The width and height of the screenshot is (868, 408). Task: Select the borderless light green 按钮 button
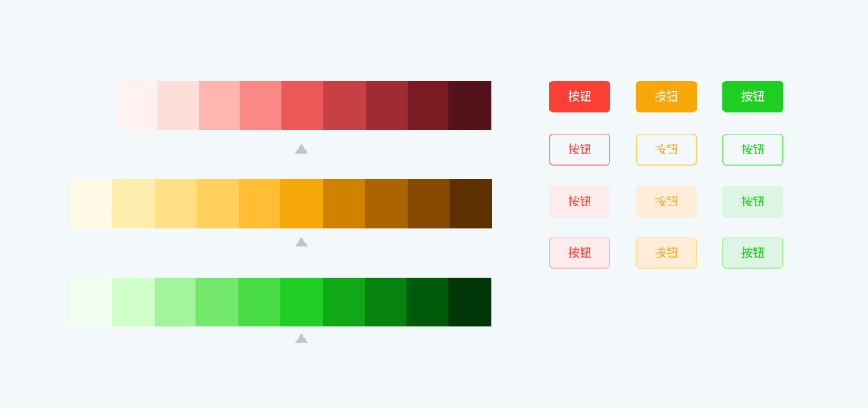coord(752,202)
